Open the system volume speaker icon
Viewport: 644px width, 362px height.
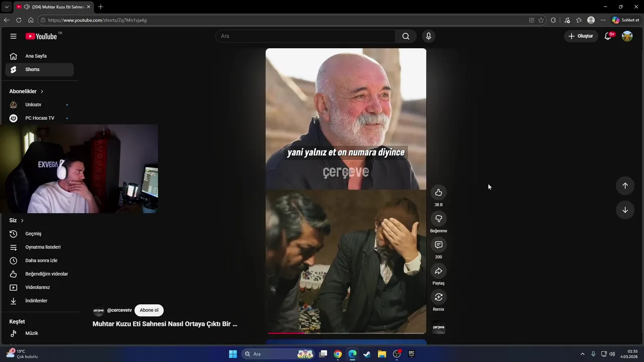(612, 354)
